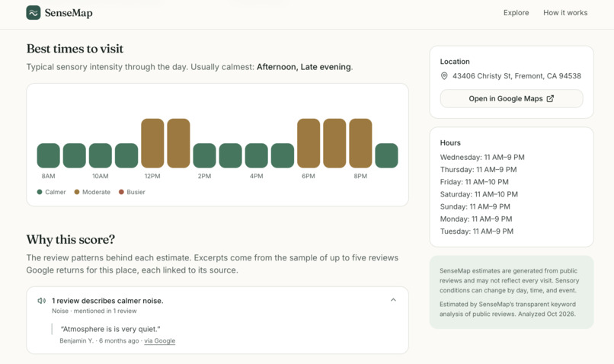Viewport: 614px width, 364px height.
Task: Click Tuesday: 11 AM–9 PM hours
Action: point(477,231)
